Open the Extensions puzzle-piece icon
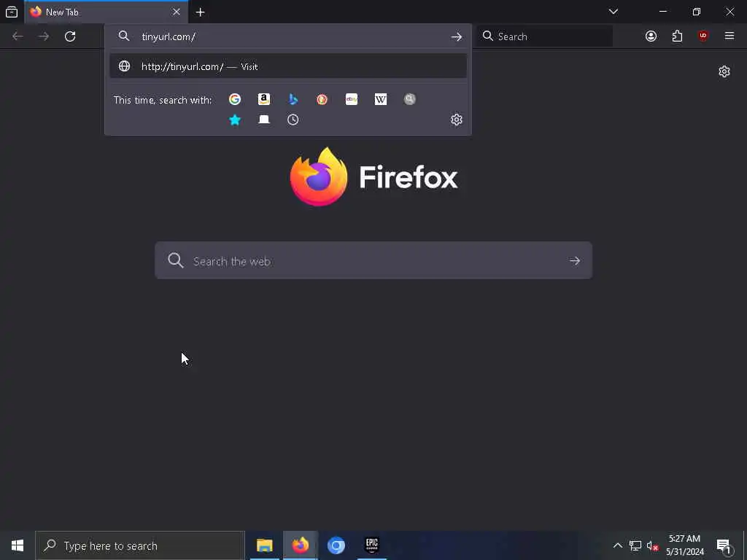This screenshot has height=560, width=747. (677, 36)
